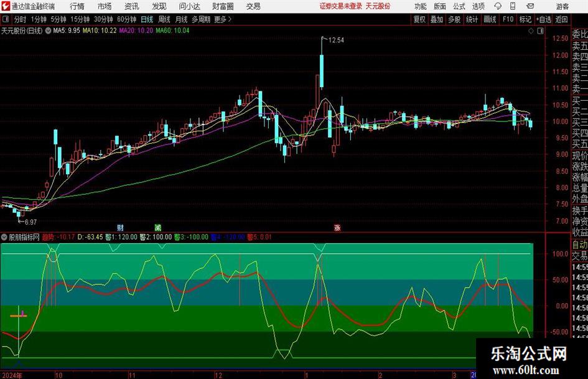Toggle 叠加 overlay mode
The width and height of the screenshot is (588, 379).
click(437, 19)
